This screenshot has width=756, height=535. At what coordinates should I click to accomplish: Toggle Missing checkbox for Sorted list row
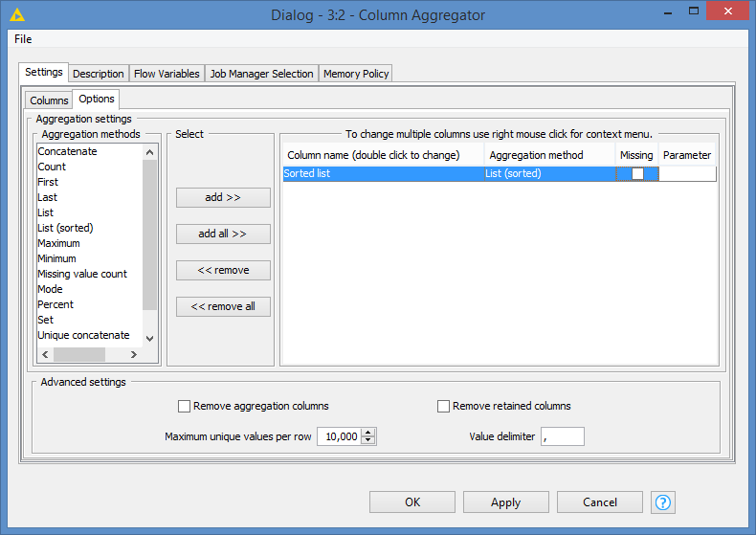click(x=637, y=174)
